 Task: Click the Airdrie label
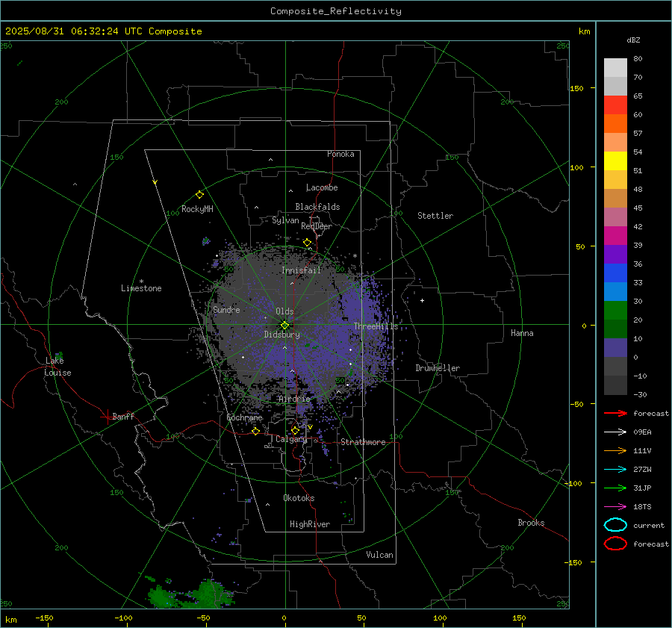294,399
